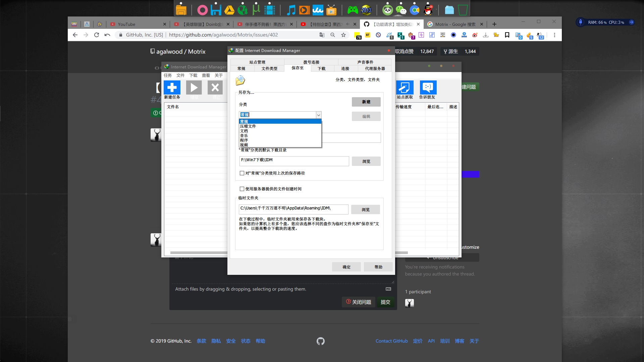Open the Chrome three-dot menu

click(x=554, y=35)
